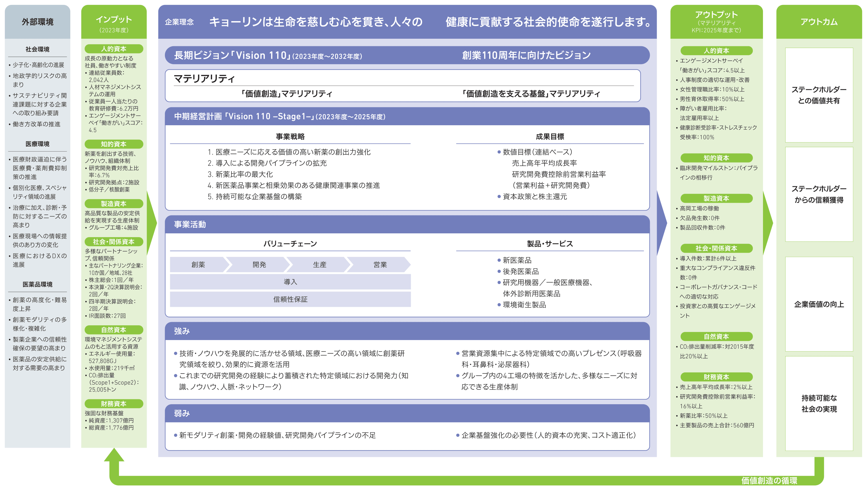Click 新薬比率:50%以上 KPI
This screenshot has height=491, width=868.
pyautogui.click(x=701, y=416)
